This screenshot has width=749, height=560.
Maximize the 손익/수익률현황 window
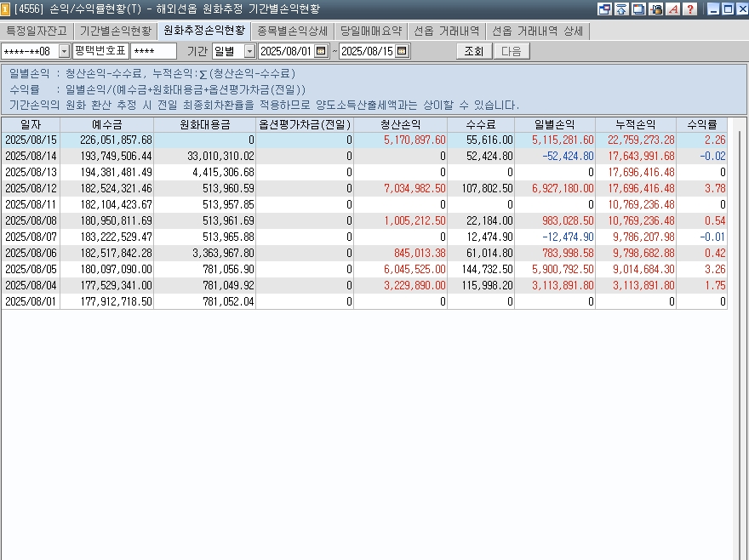(x=728, y=9)
